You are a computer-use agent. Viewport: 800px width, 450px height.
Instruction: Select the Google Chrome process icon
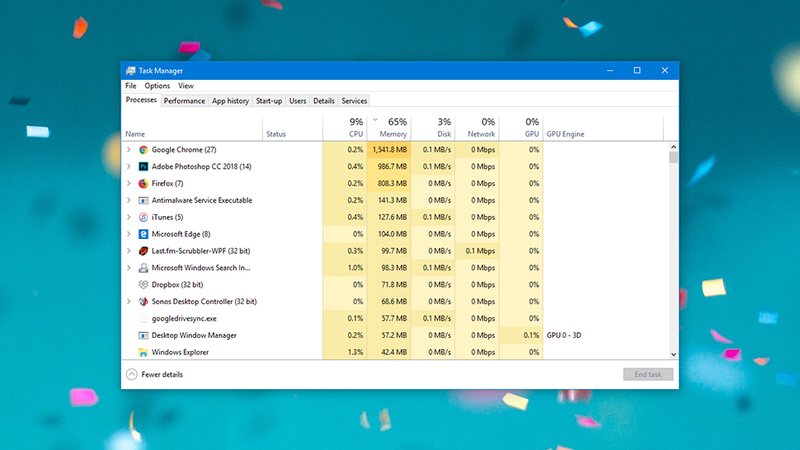point(143,149)
